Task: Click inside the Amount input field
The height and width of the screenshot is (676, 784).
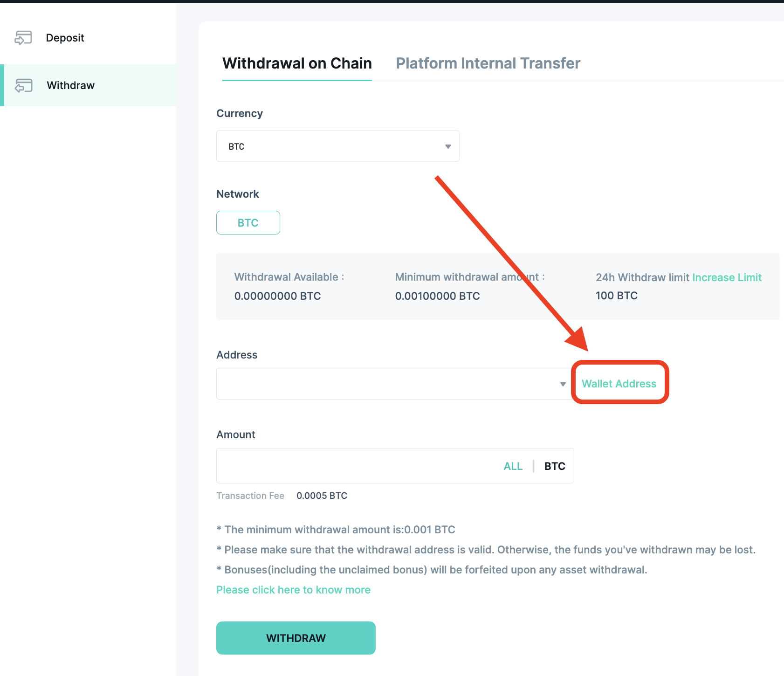Action: [x=350, y=466]
